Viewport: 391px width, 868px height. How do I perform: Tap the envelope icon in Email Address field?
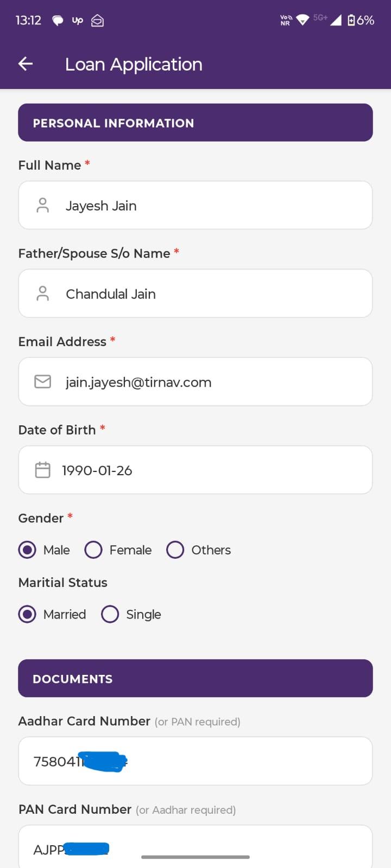point(43,381)
